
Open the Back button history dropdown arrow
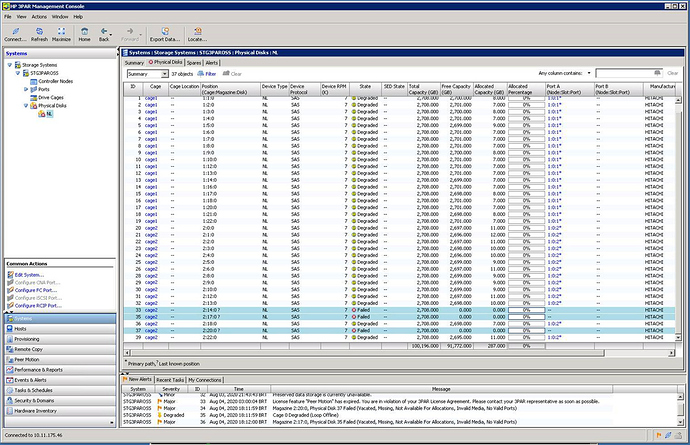pos(111,35)
